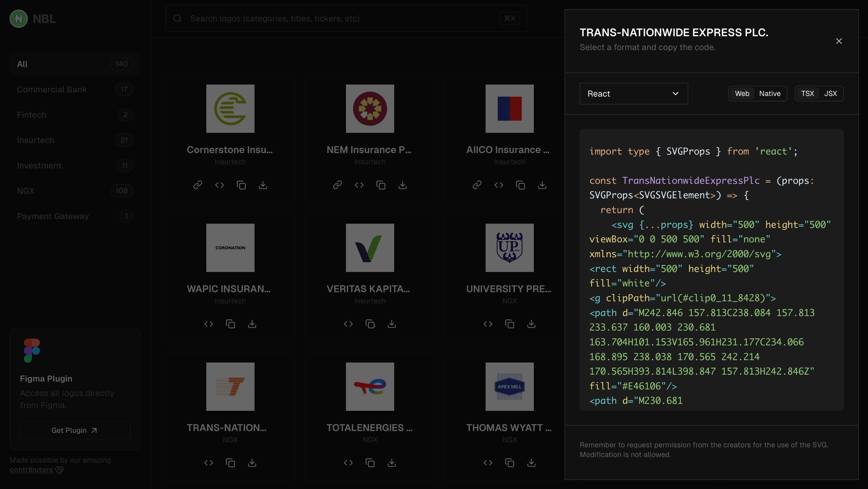Copy University Press logo SVG
868x489 pixels.
(509, 324)
